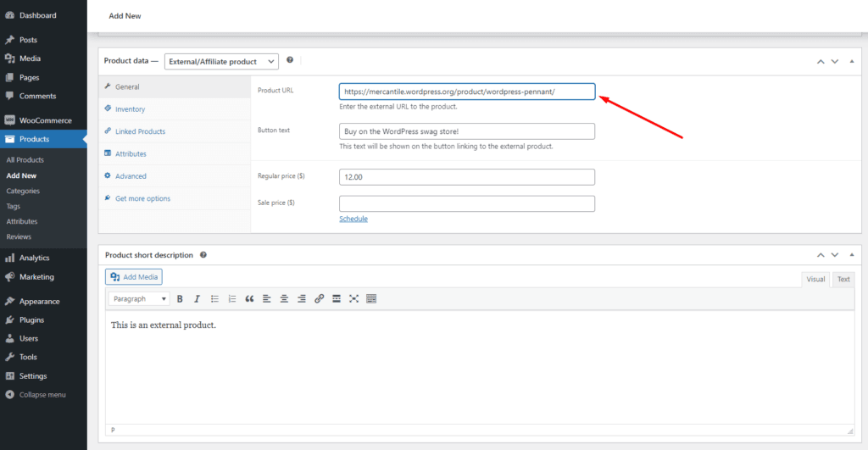Viewport: 868px width, 450px height.
Task: Click the short description help icon
Action: 203,254
